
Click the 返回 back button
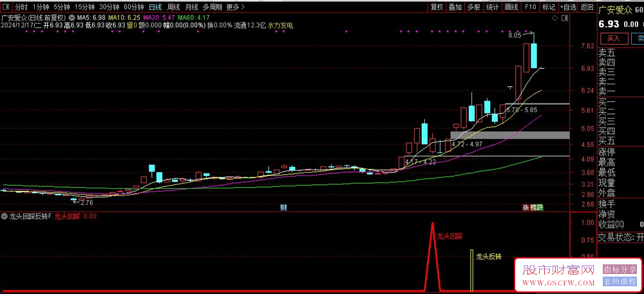[587, 7]
